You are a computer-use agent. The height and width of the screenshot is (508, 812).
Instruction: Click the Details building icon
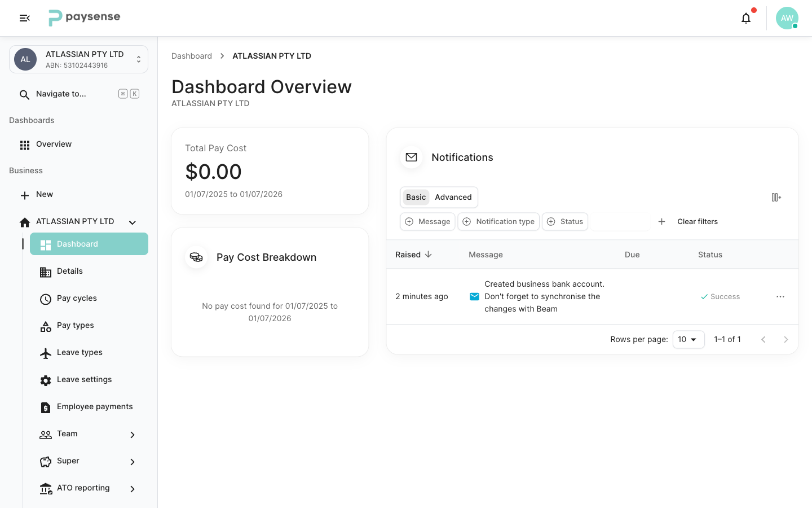46,272
